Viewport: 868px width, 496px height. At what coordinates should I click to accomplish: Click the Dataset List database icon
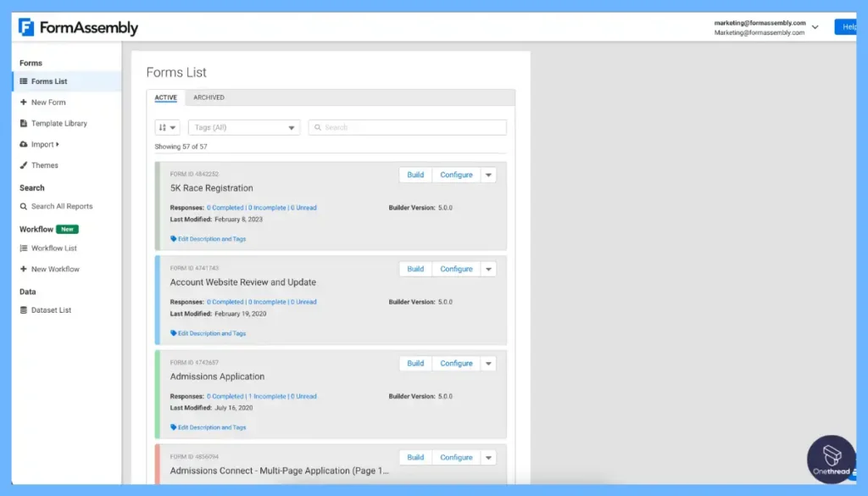pos(23,310)
